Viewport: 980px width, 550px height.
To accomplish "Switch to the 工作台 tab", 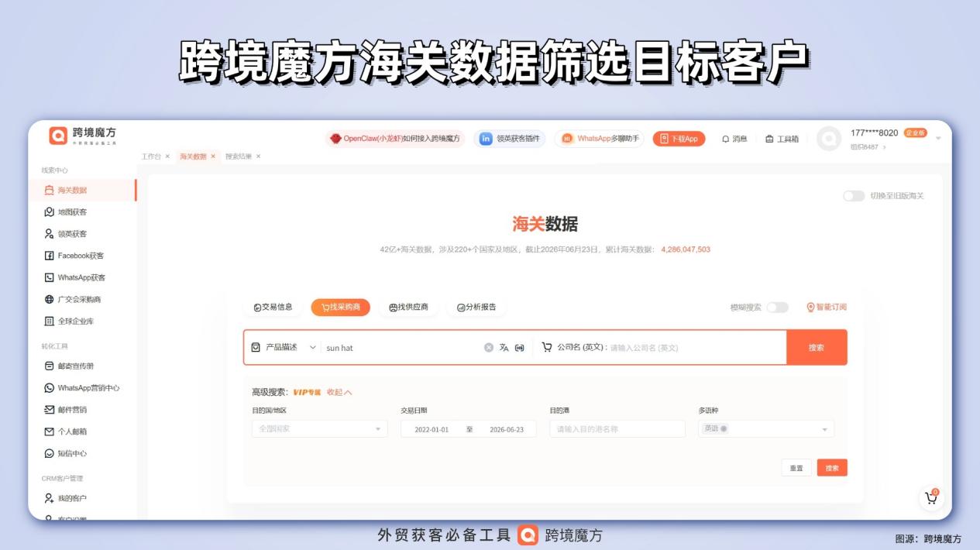I will pyautogui.click(x=151, y=156).
